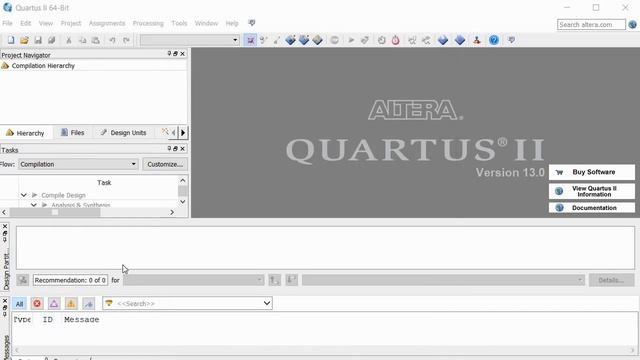The width and height of the screenshot is (640, 360).
Task: Toggle the critical warning messages filter
Action: tap(54, 303)
